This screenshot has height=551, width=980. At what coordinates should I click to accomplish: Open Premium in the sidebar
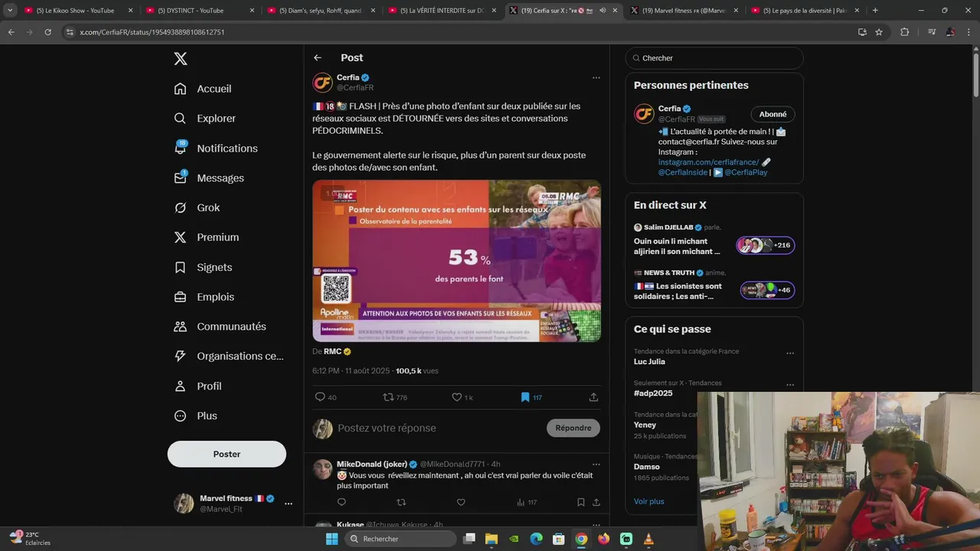coord(207,237)
